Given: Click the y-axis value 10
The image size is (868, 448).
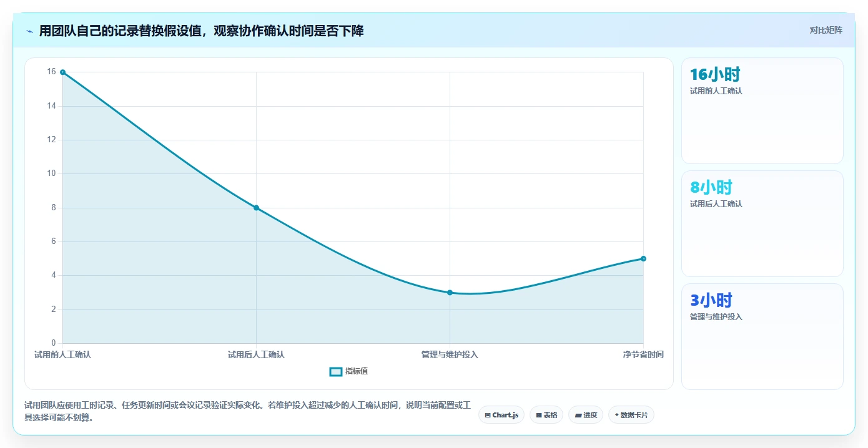Looking at the screenshot, I should [x=51, y=173].
